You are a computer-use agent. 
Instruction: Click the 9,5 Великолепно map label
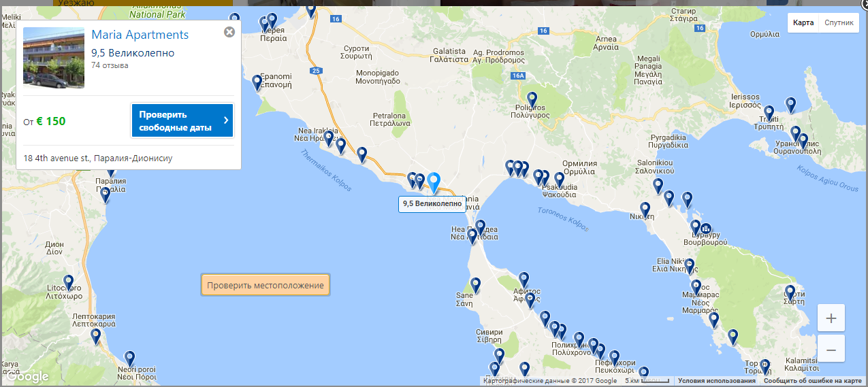(432, 203)
